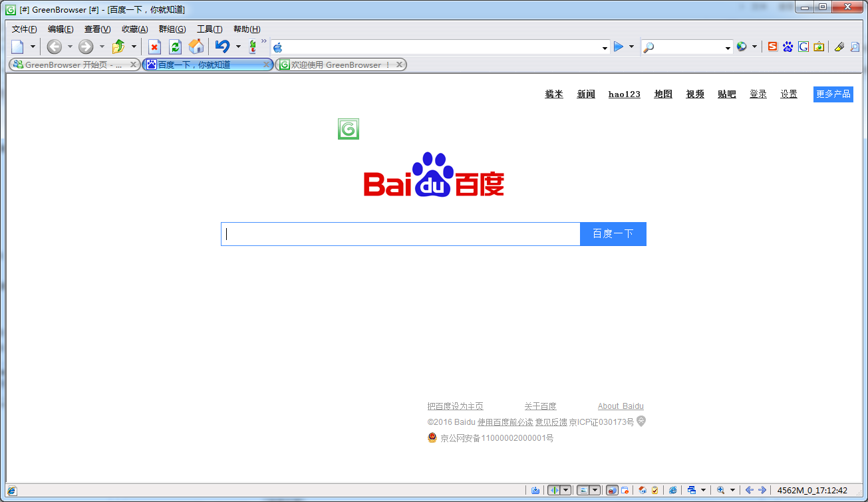Open the hao123 link
Screen dimensions: 868x502
pos(625,94)
